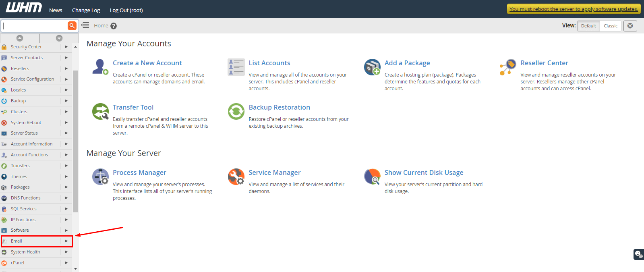Screen dimensions: 644x272
Task: Click the sidebar search input field
Action: (x=35, y=26)
